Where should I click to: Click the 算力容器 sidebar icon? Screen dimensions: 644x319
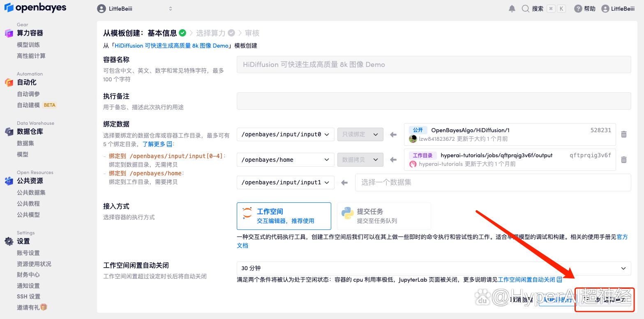[9, 33]
